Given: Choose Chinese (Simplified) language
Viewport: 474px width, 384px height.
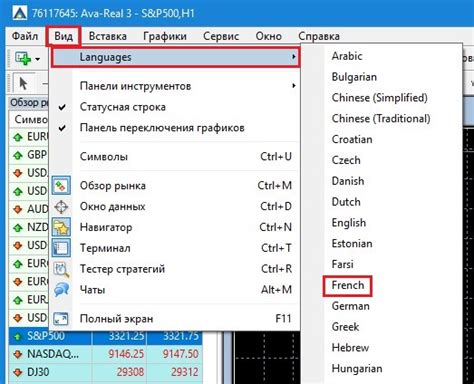Looking at the screenshot, I should (379, 98).
